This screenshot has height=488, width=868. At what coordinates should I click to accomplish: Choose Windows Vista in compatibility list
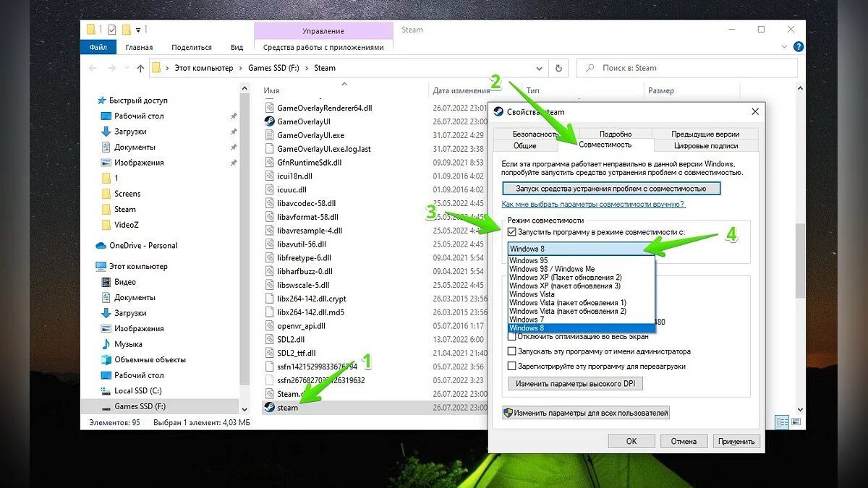tap(532, 294)
